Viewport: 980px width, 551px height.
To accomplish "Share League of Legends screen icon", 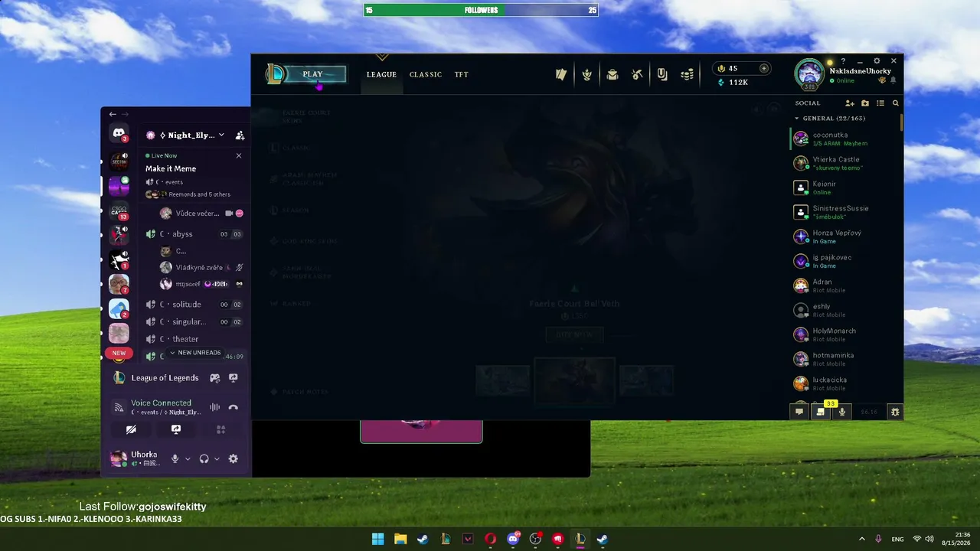I will point(234,377).
